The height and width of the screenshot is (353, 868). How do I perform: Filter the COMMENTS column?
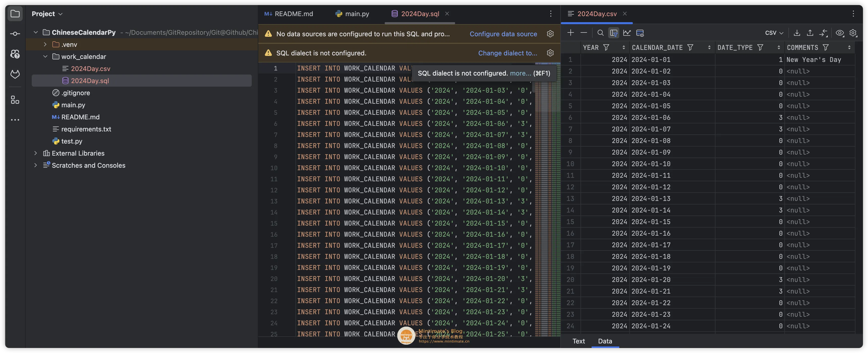(825, 48)
